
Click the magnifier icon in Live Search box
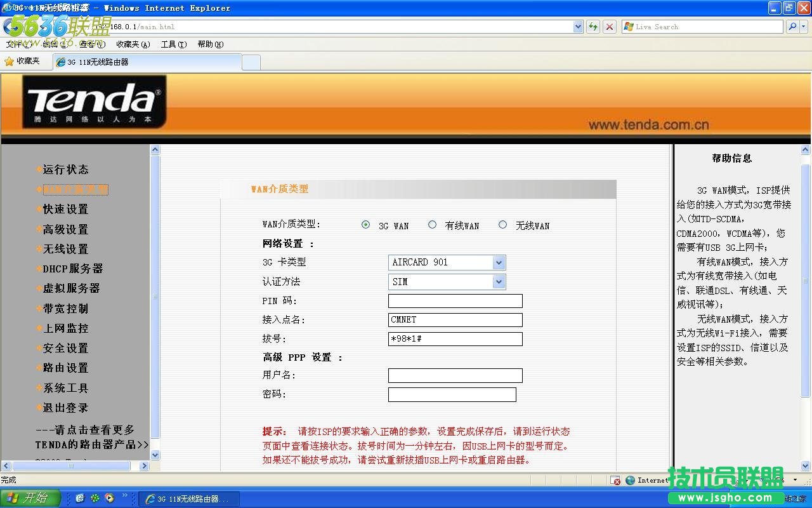[793, 27]
